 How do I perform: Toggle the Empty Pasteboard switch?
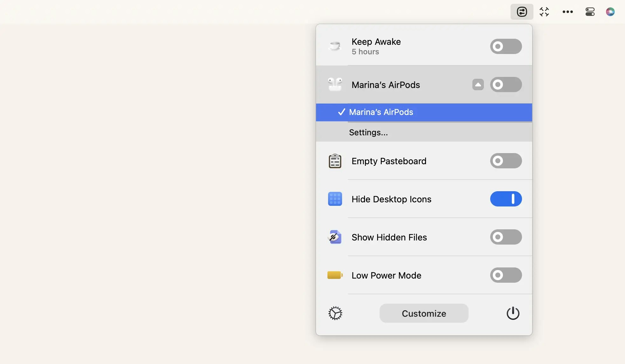coord(506,161)
